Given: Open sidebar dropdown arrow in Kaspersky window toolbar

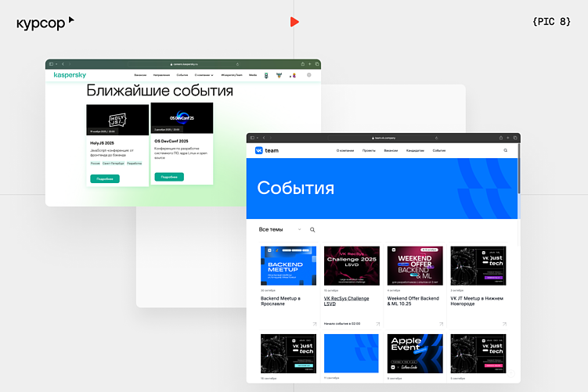Looking at the screenshot, I should (x=56, y=64).
